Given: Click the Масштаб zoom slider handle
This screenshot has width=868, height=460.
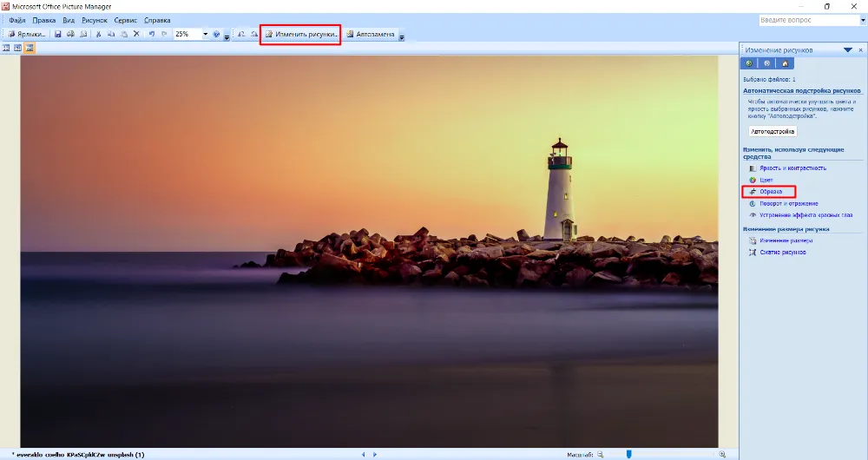Looking at the screenshot, I should point(628,455).
